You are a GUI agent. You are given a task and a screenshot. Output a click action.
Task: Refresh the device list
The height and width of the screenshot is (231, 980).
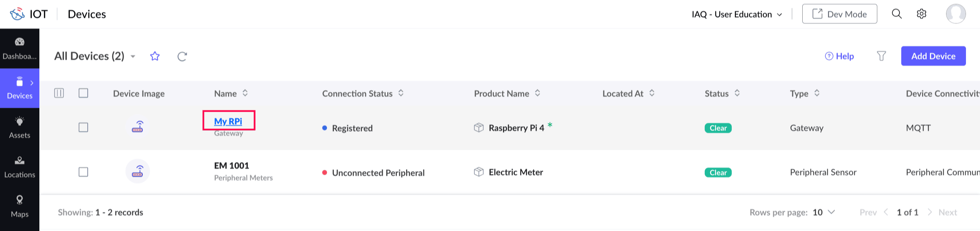coord(182,56)
